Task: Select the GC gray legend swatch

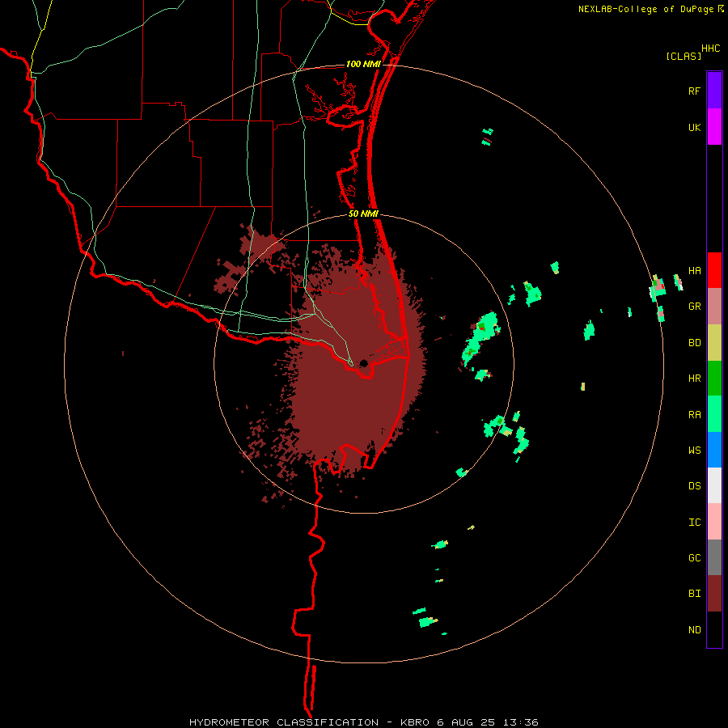Action: click(x=714, y=557)
